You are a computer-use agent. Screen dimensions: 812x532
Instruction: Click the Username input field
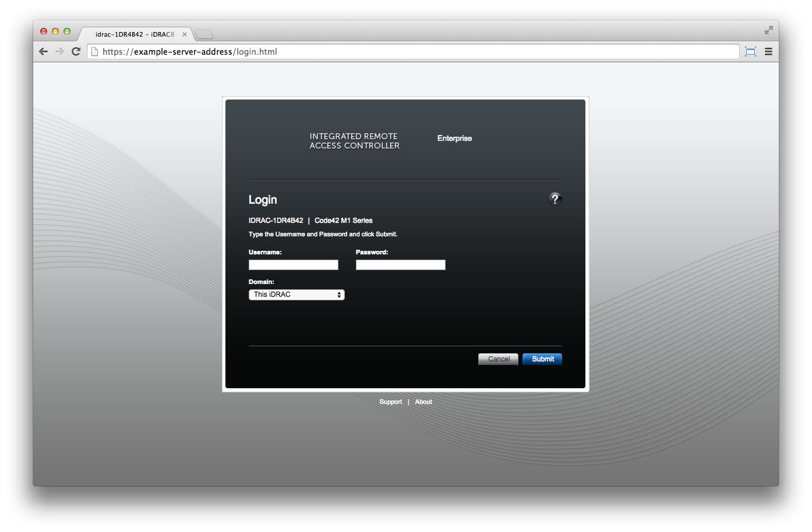293,265
